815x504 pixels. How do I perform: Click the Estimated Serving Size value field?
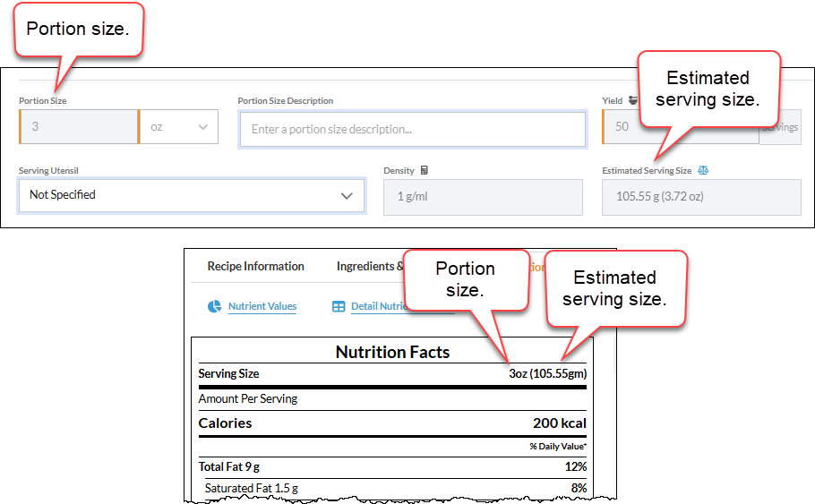click(x=701, y=197)
